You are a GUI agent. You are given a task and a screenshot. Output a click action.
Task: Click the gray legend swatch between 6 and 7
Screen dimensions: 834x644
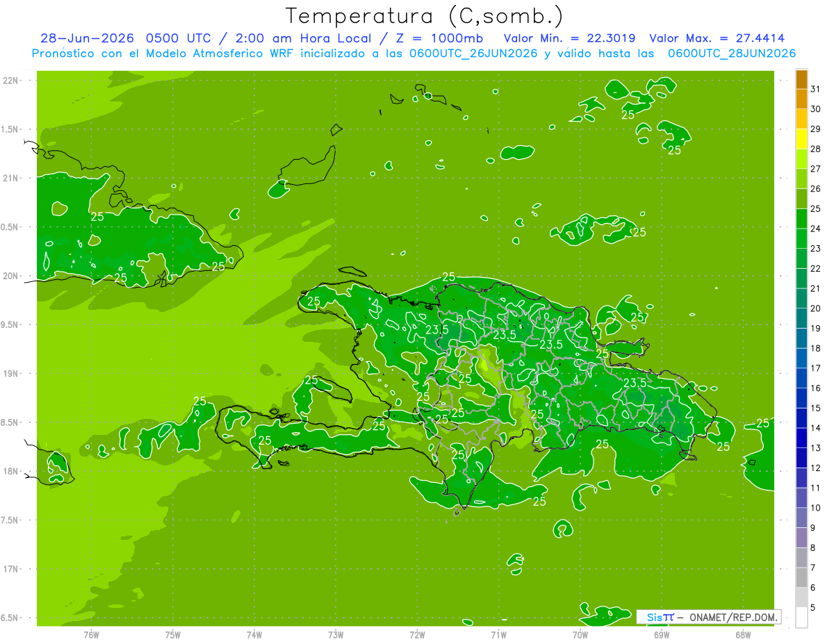(x=801, y=577)
